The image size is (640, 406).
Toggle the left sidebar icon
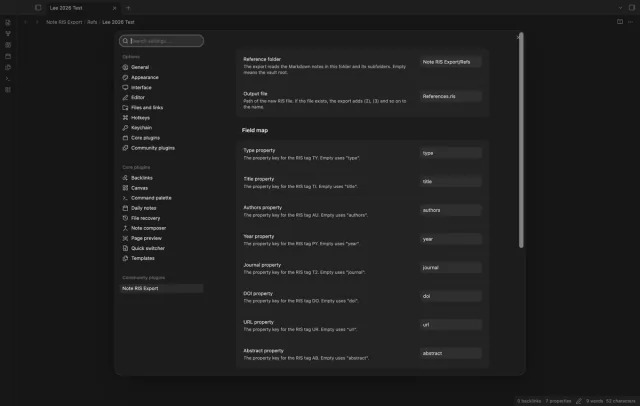coord(38,7)
